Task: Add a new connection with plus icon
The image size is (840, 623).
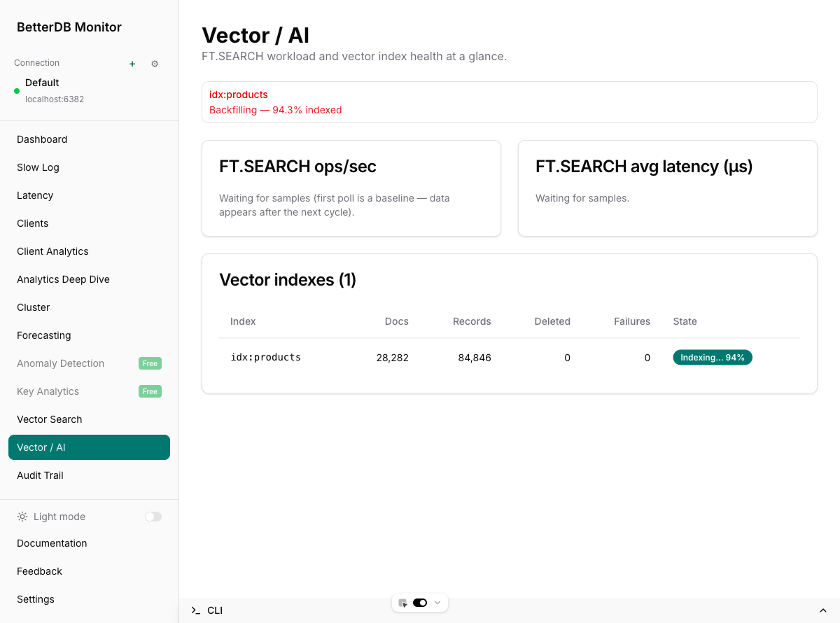Action: pos(132,64)
